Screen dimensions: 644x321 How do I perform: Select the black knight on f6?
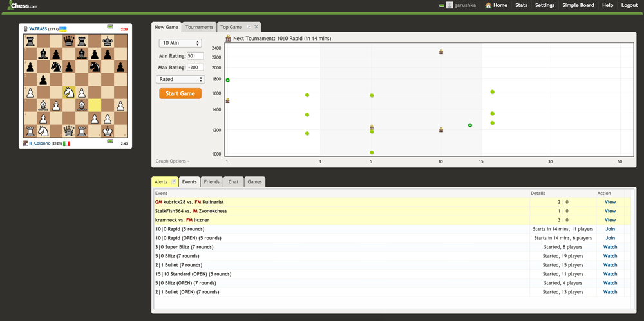pos(95,66)
